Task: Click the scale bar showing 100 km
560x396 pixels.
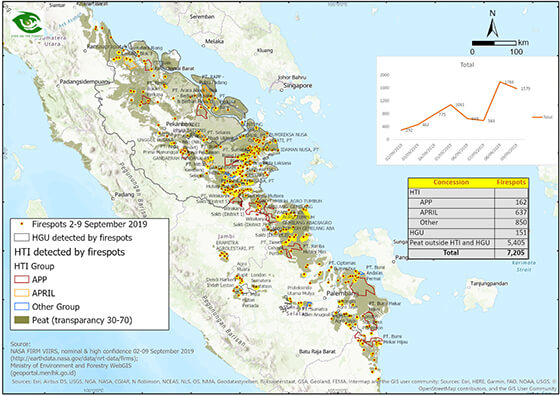Action: pyautogui.click(x=494, y=43)
